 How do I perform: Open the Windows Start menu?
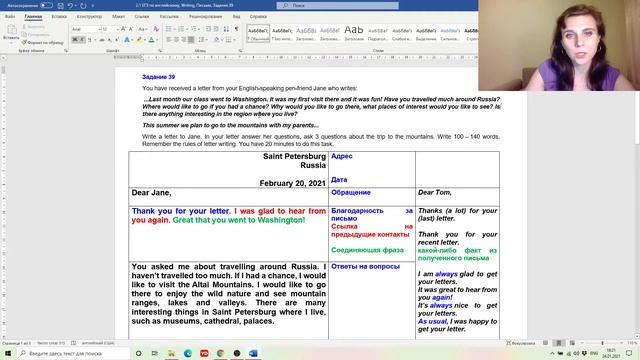point(8,353)
